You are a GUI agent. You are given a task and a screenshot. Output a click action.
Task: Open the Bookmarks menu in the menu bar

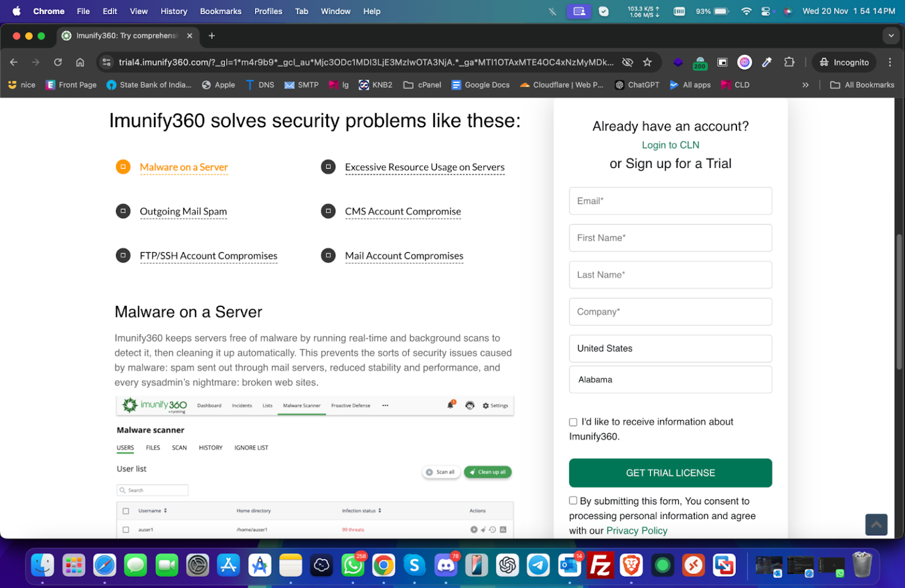coord(220,11)
